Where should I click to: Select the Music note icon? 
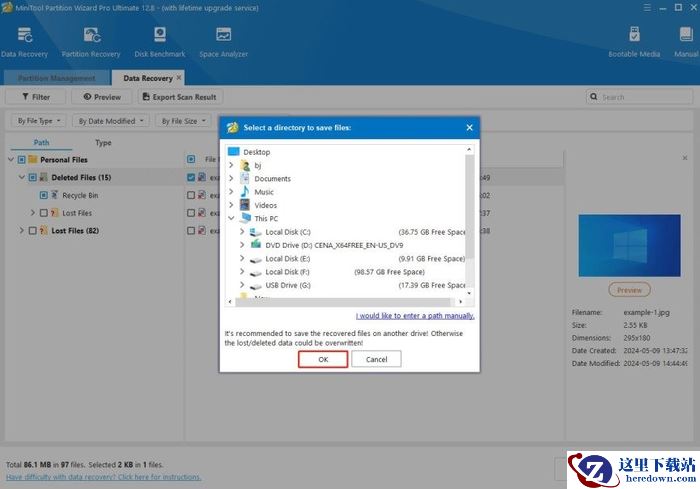(245, 192)
